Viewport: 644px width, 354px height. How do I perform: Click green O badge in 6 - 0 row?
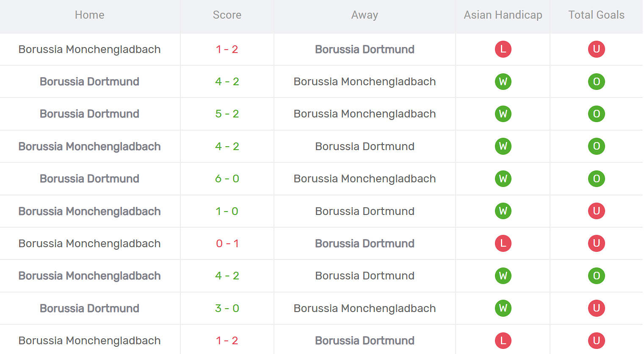click(x=596, y=178)
